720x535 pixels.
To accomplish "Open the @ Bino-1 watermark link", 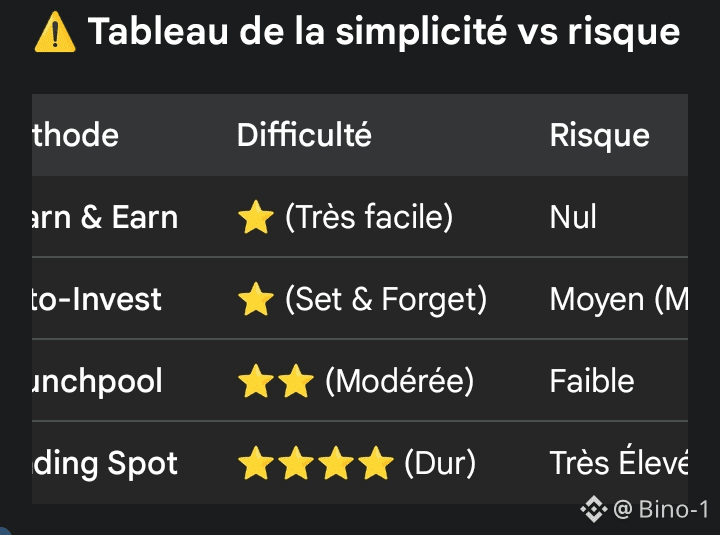I will [x=661, y=509].
